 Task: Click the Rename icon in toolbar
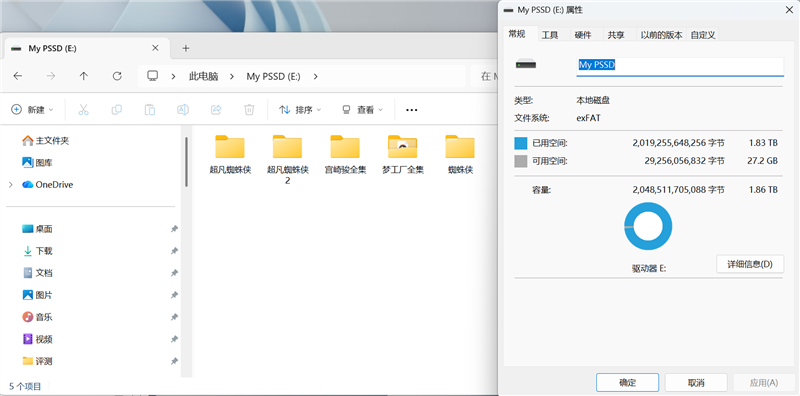[183, 110]
